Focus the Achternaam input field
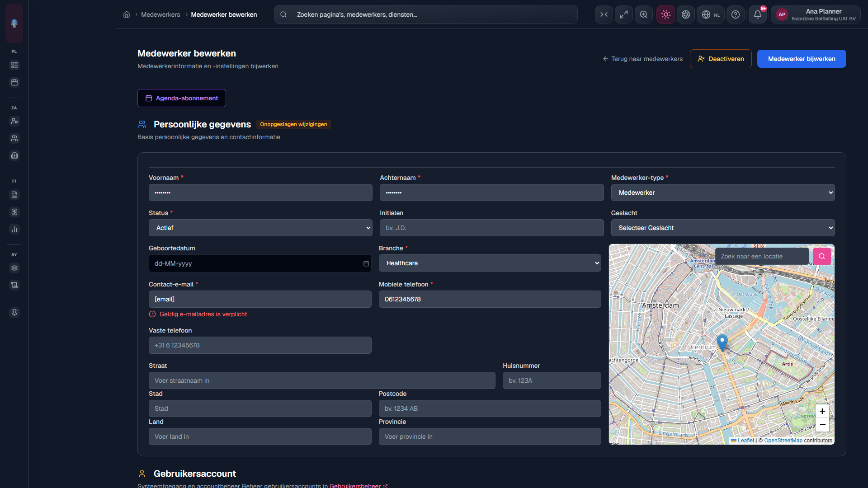868x488 pixels. tap(491, 192)
